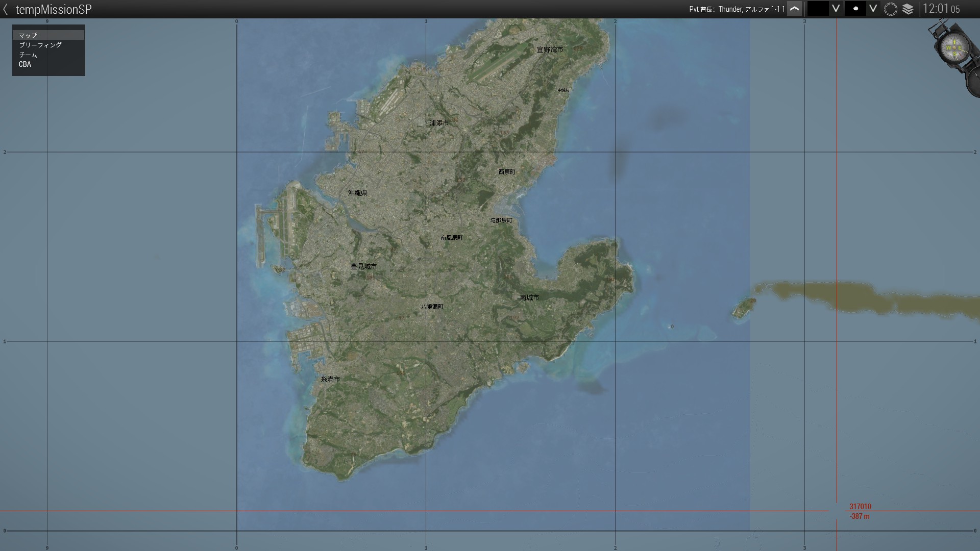Click the 与那原町 map label
The image size is (980, 551).
click(x=501, y=220)
